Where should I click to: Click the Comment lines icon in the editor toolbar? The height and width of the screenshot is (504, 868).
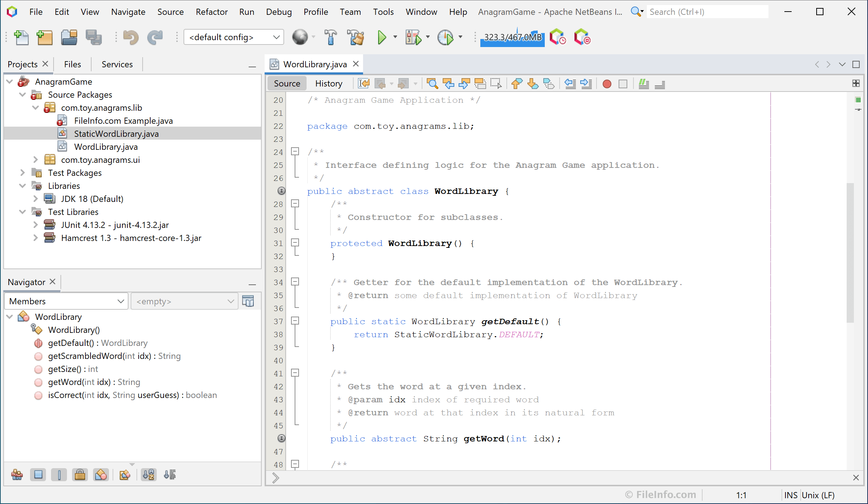pos(644,84)
